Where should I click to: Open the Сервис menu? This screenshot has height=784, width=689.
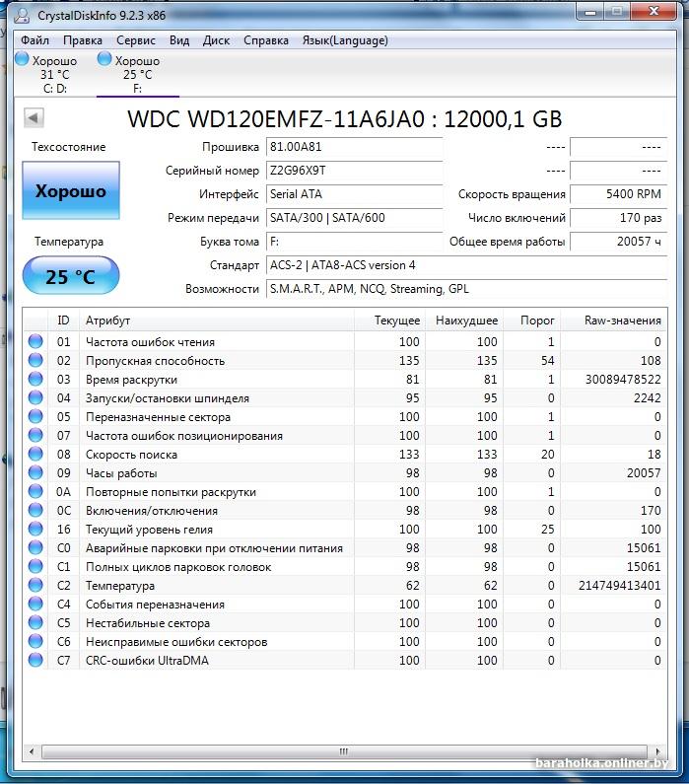[x=135, y=40]
